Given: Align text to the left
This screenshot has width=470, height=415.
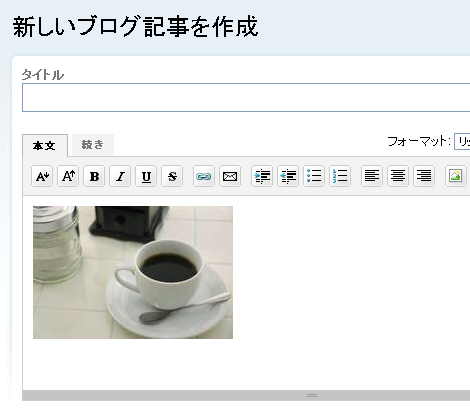Looking at the screenshot, I should point(372,176).
